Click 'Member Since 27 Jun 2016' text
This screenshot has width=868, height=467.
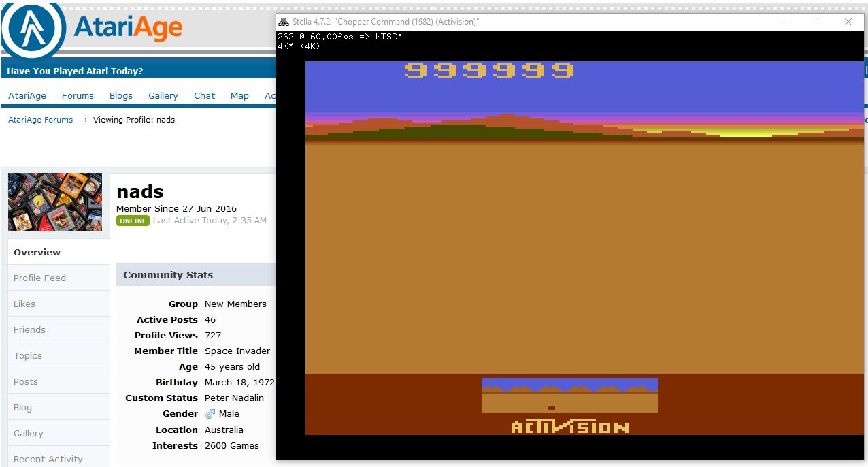tap(176, 209)
